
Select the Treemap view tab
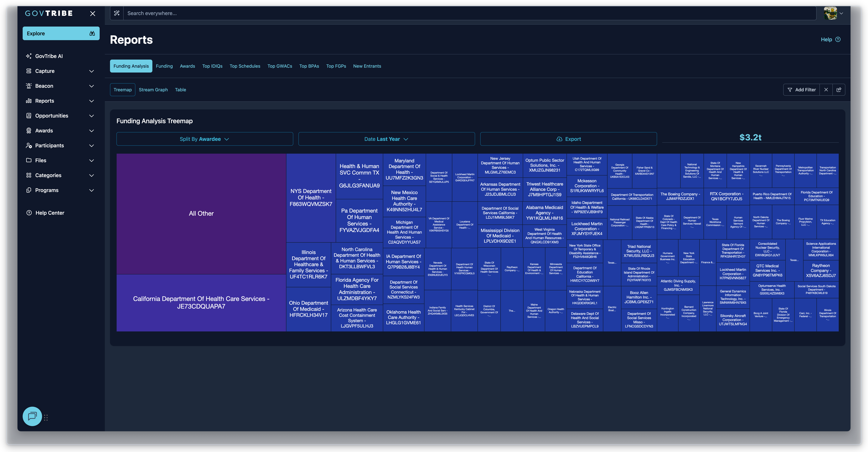point(123,90)
